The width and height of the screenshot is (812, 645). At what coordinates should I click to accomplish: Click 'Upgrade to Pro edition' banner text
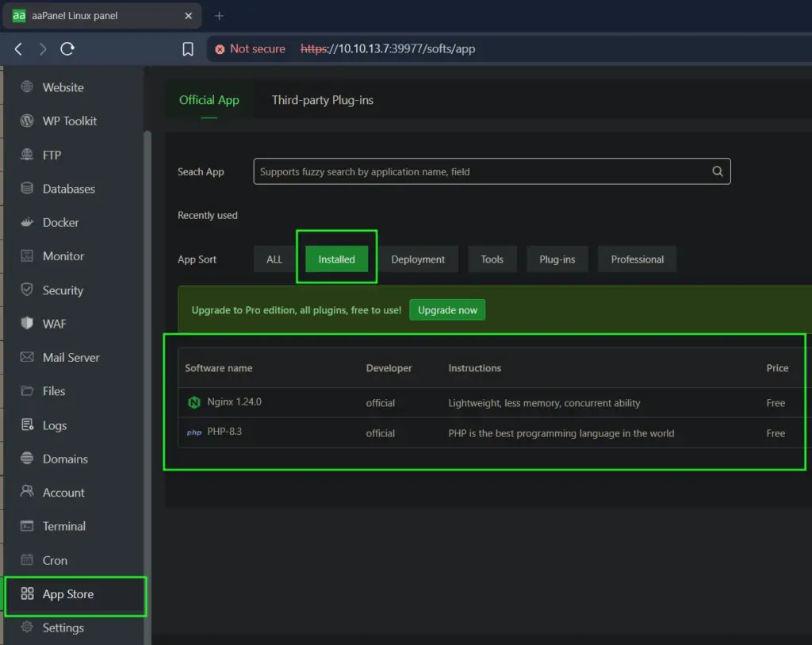[297, 310]
